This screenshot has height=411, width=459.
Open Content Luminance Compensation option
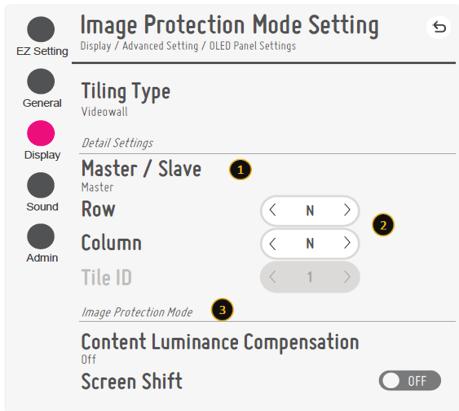220,348
